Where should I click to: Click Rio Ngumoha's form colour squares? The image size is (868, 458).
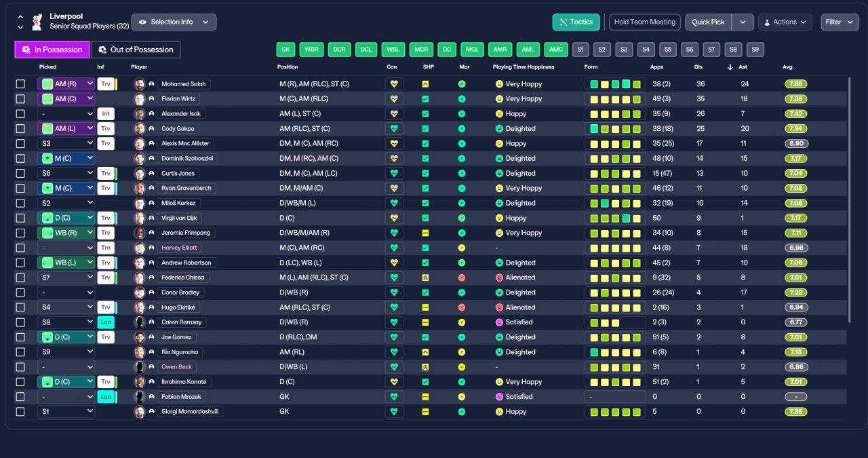tap(616, 352)
